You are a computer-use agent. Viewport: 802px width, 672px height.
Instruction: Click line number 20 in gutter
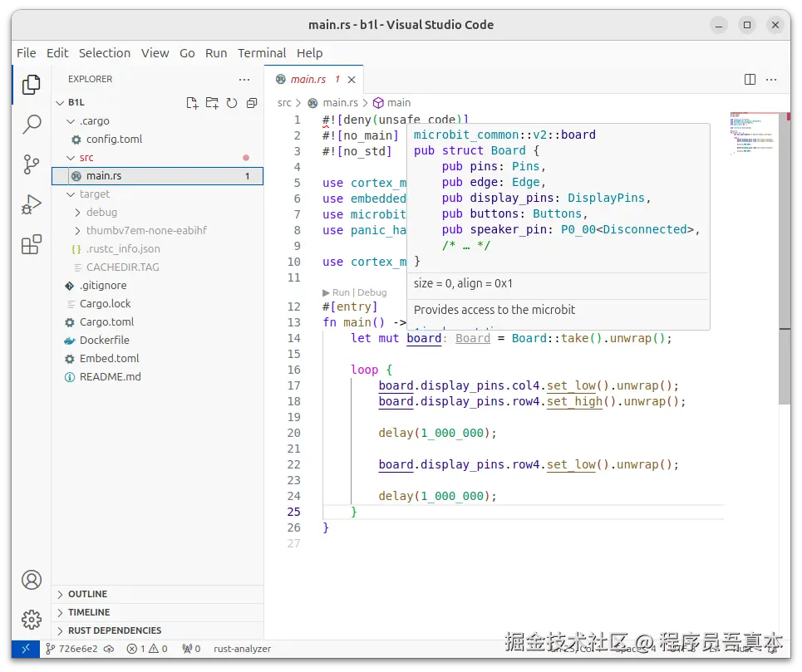coord(293,434)
